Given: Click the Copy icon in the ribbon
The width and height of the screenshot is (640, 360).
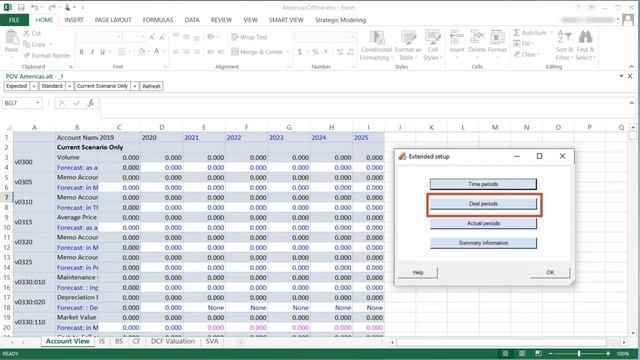Looking at the screenshot, I should pos(27,44).
